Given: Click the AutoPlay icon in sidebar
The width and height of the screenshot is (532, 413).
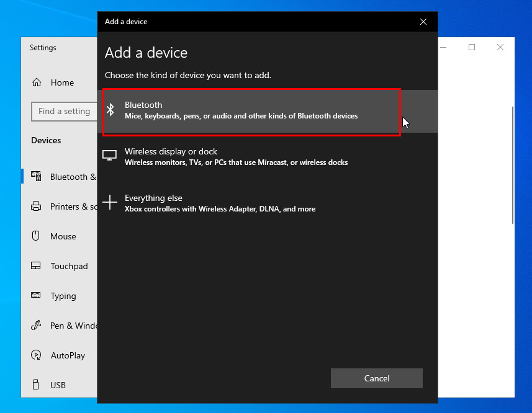Looking at the screenshot, I should click(36, 355).
